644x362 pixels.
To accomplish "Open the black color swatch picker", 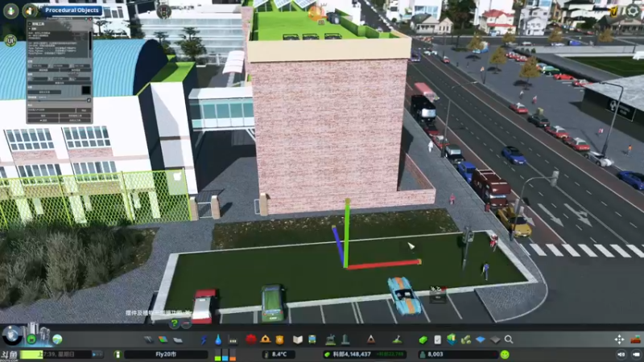I will pos(86,90).
